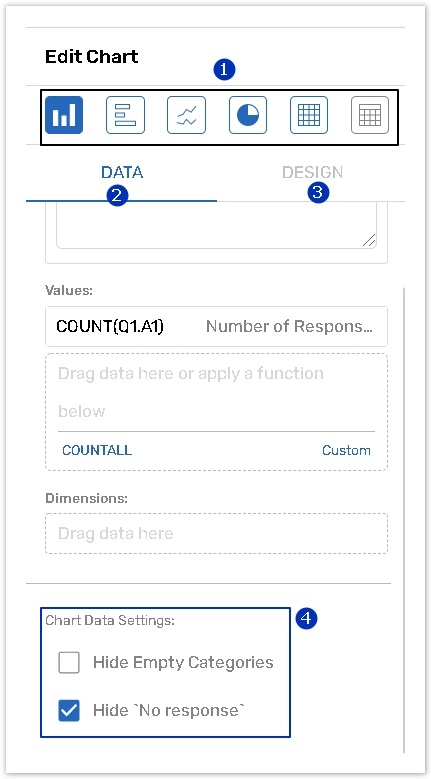Enable Hide Empty Categories checkbox

coord(69,663)
